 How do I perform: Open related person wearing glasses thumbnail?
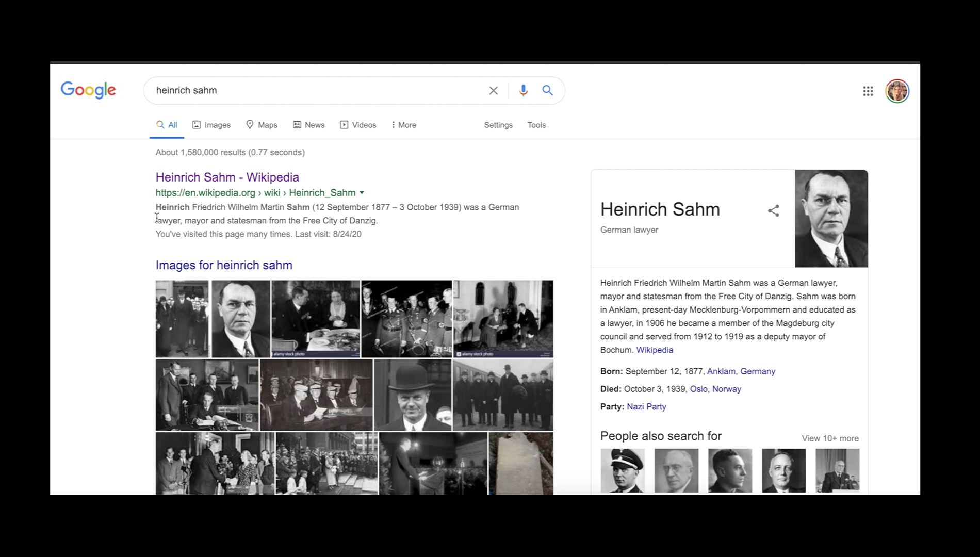676,470
